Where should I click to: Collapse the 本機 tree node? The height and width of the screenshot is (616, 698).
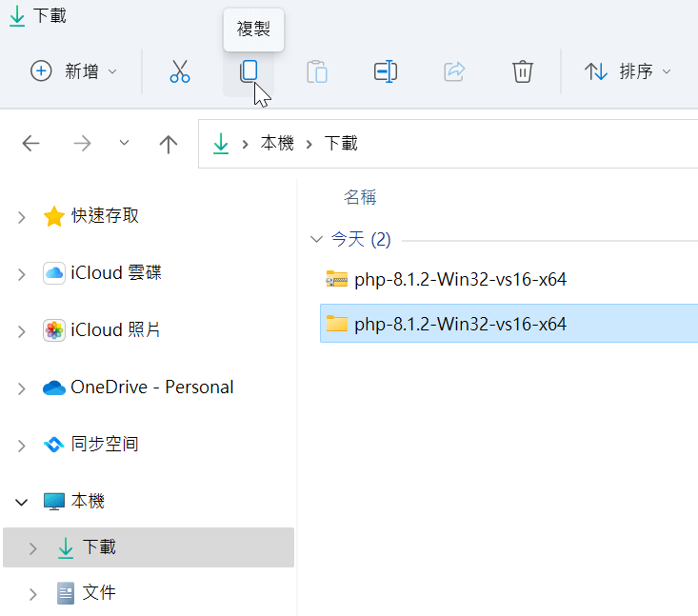[21, 503]
